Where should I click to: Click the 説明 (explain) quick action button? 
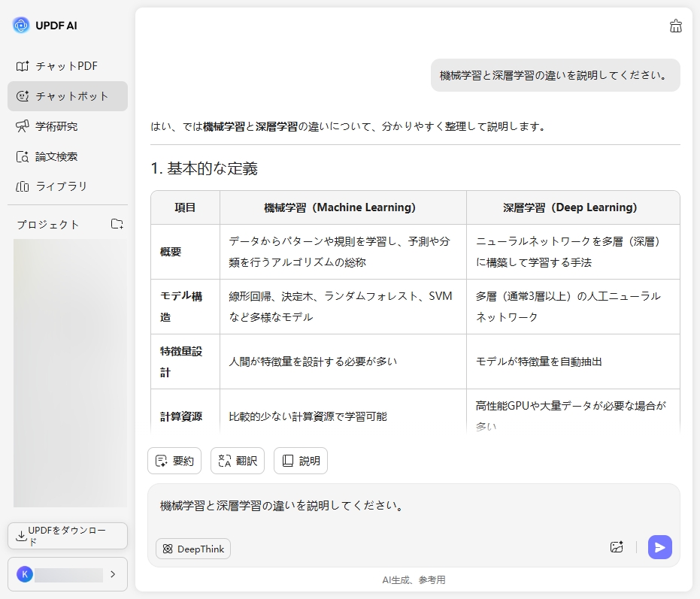pos(300,461)
